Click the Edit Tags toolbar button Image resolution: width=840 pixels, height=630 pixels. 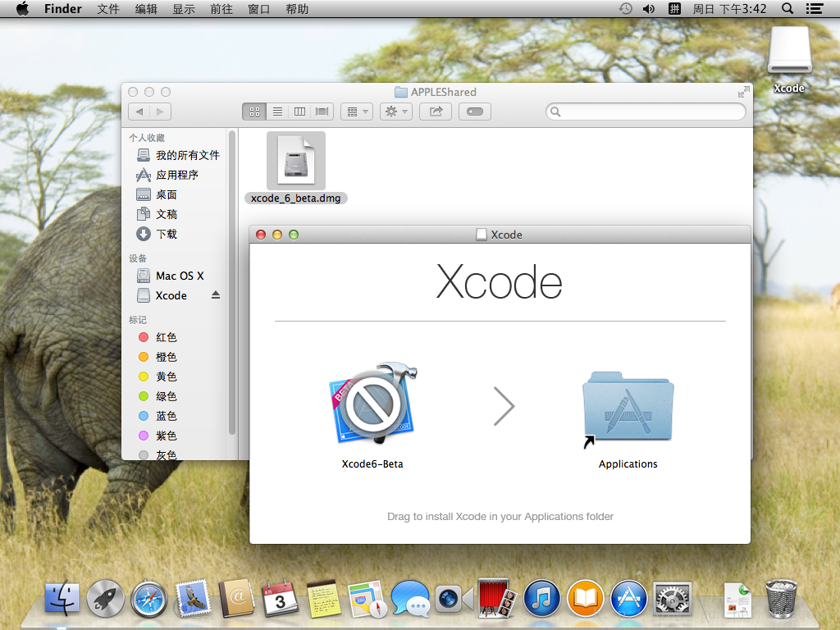(x=475, y=112)
